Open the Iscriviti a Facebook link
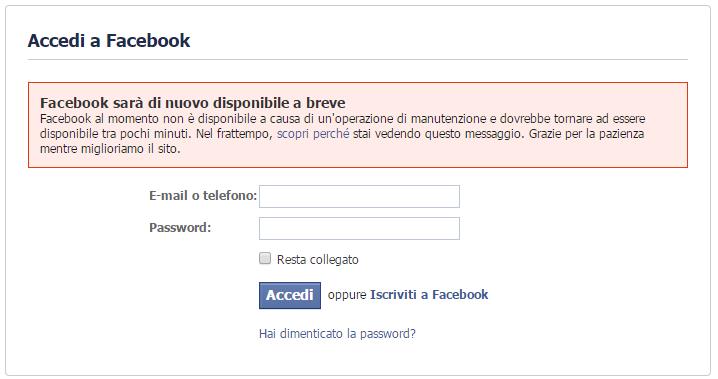 click(429, 294)
